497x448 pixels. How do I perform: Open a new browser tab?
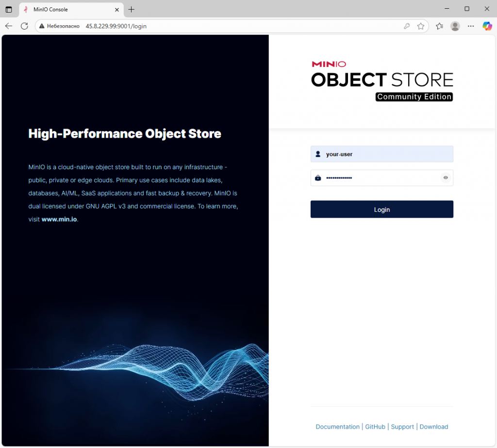point(132,9)
